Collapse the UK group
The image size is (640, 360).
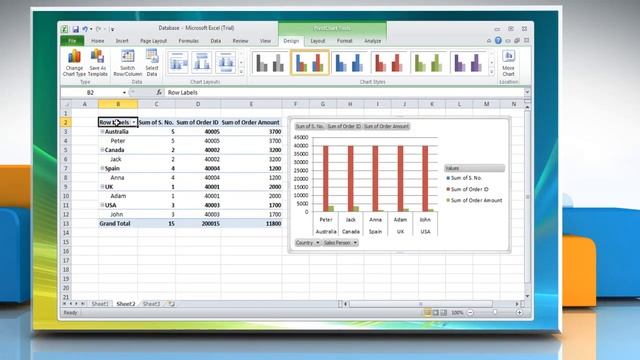tap(102, 187)
